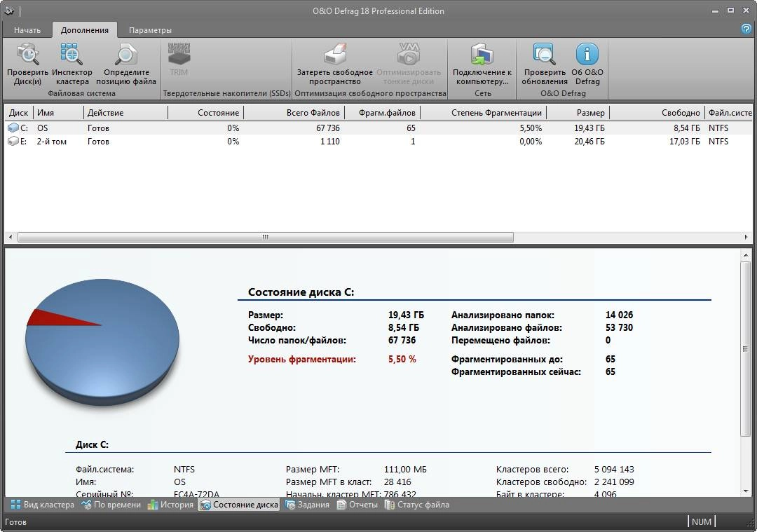This screenshot has width=757, height=532.
Task: Click the 17,03 ГБ free space cell
Action: (x=684, y=142)
